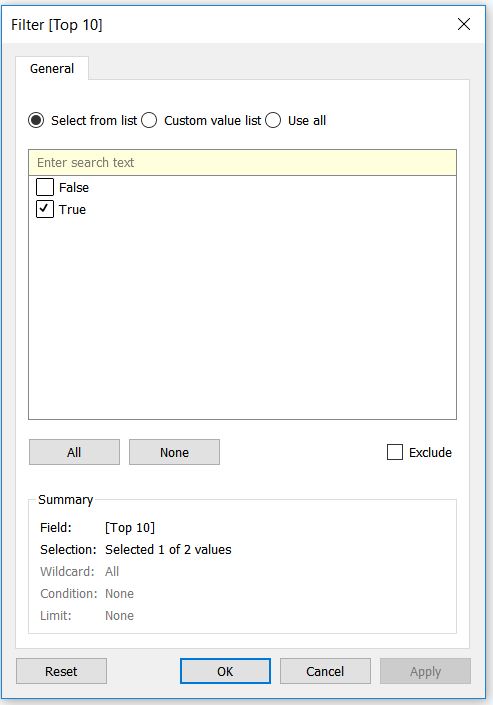
Task: Choose the Select from list radio button
Action: (36, 120)
